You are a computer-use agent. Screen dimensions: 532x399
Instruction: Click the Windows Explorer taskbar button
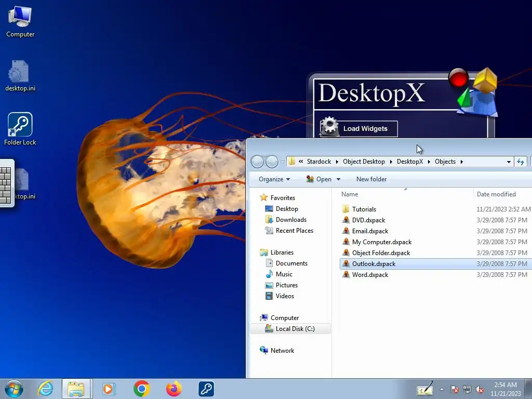[76, 389]
